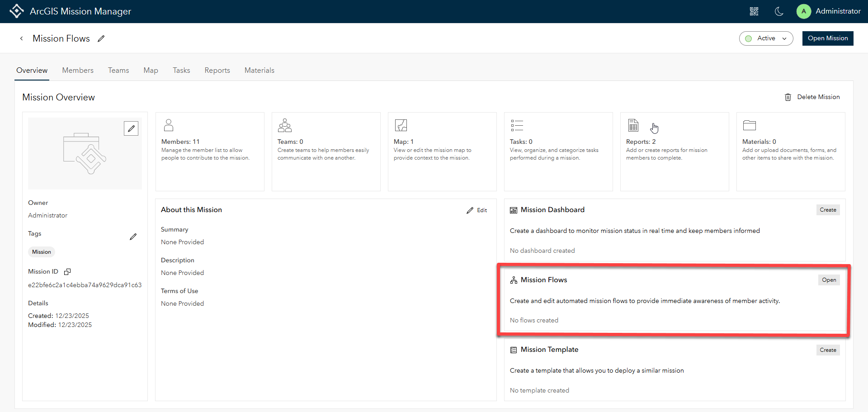Image resolution: width=868 pixels, height=412 pixels.
Task: Click Open button for Mission Flows
Action: pos(829,280)
